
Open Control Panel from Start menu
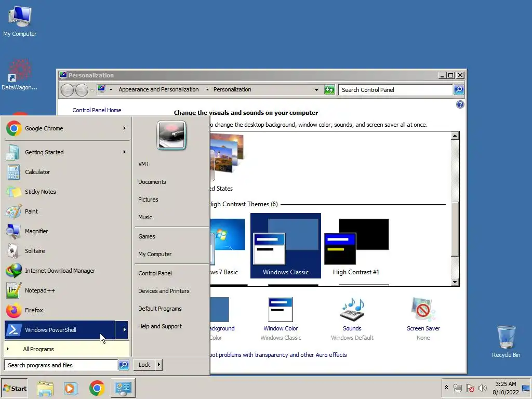(155, 273)
